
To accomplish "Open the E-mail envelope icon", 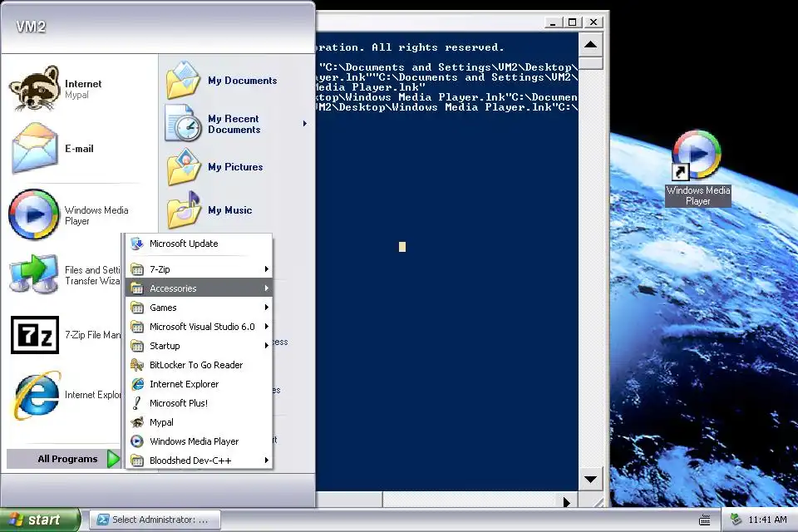I will pos(34,148).
